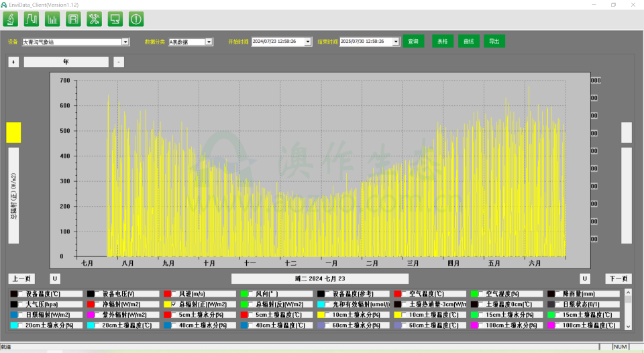Click the 日照状态(0/1) legend label
The image size is (644, 353).
(x=581, y=305)
